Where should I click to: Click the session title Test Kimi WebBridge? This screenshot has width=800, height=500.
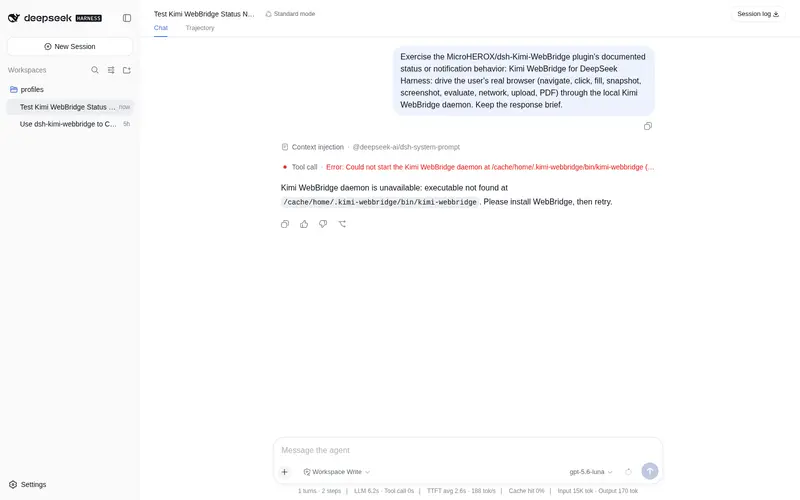click(x=204, y=14)
